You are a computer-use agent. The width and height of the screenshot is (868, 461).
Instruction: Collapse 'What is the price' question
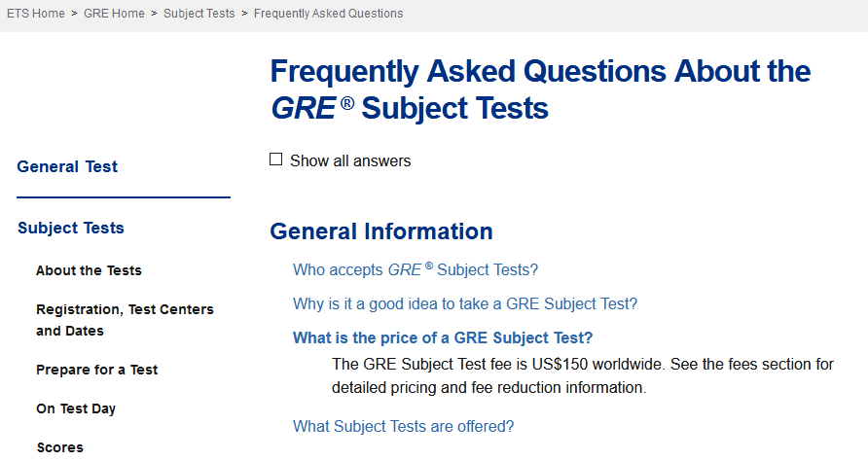[x=443, y=337]
